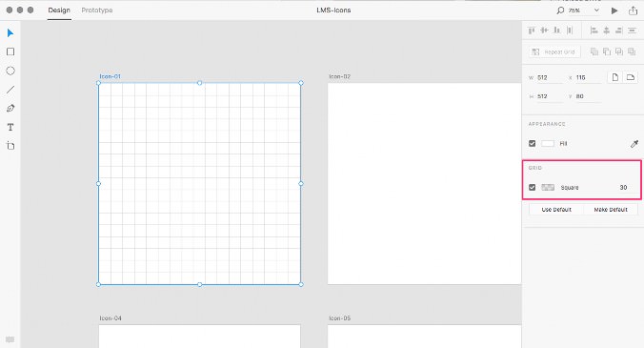Click the Align Top icon
The height and width of the screenshot is (348, 644).
(x=532, y=30)
